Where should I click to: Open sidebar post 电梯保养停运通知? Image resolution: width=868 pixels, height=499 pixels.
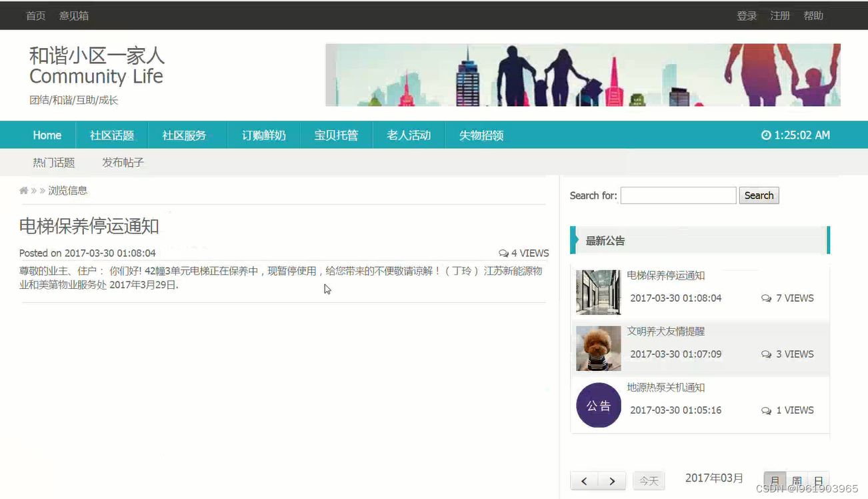pos(666,276)
